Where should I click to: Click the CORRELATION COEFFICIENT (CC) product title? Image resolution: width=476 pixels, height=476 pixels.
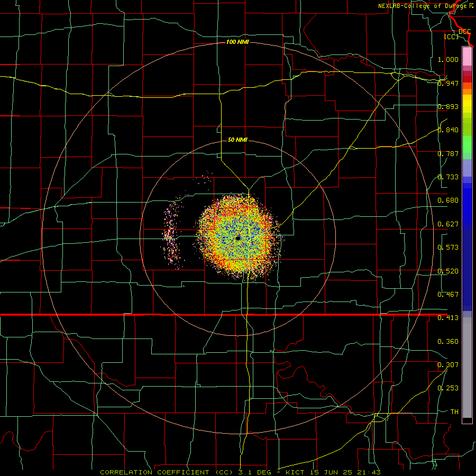167,472
